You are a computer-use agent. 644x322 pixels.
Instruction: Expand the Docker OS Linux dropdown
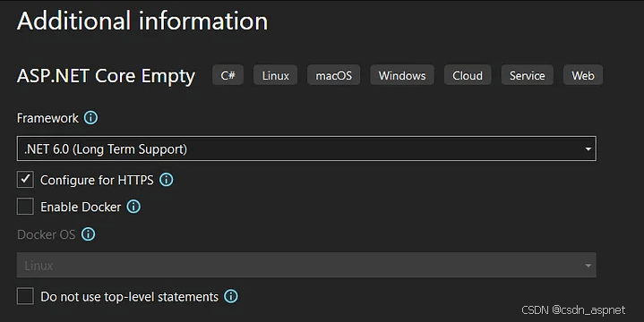pos(306,266)
